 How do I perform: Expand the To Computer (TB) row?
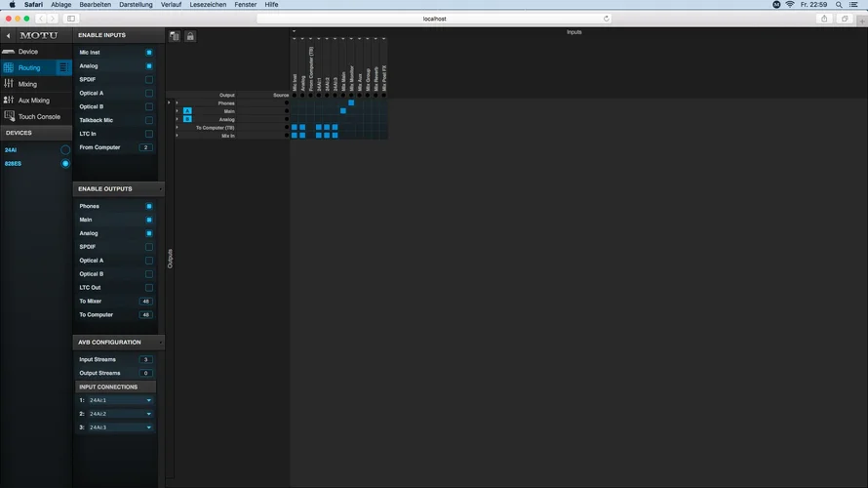pyautogui.click(x=178, y=128)
